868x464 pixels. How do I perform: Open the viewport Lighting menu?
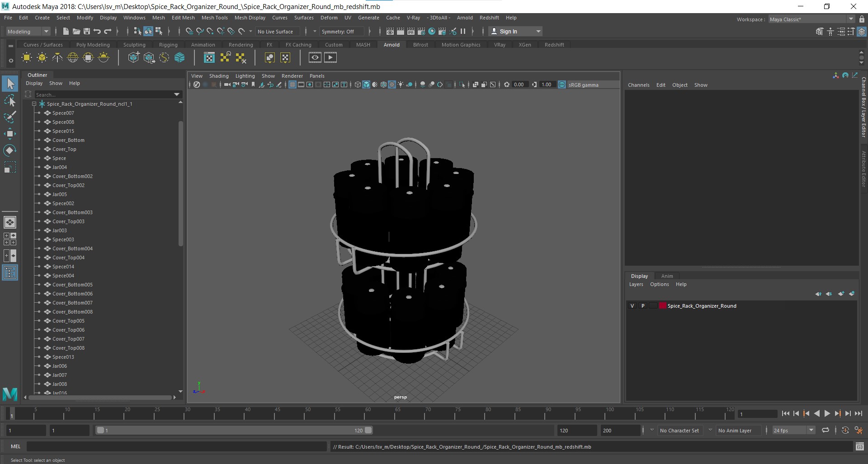[245, 76]
